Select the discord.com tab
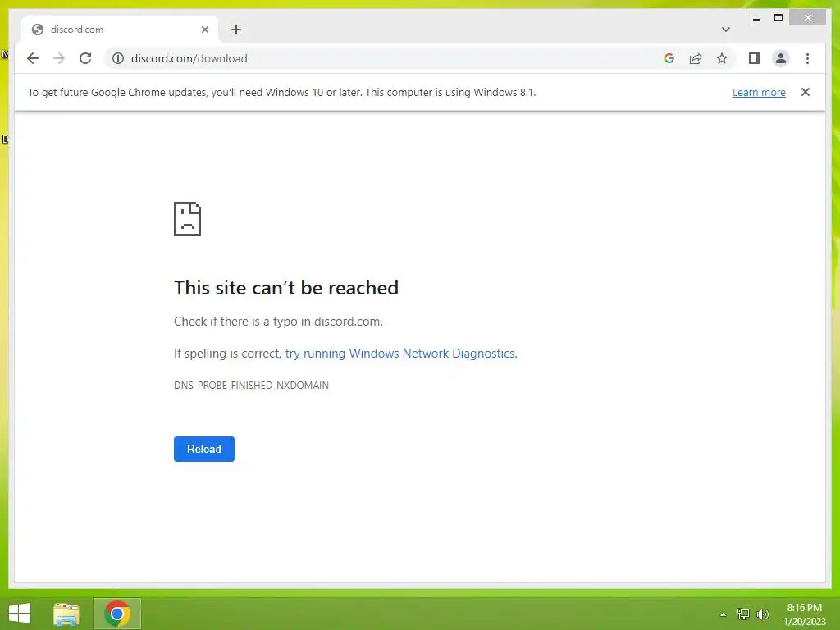The width and height of the screenshot is (840, 630). tap(120, 30)
